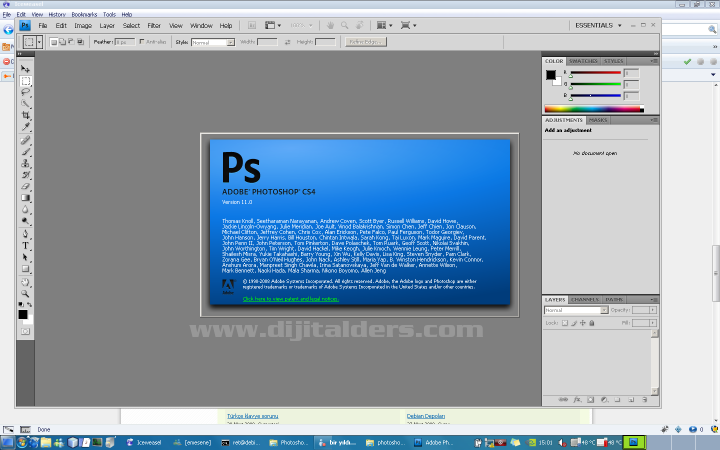The width and height of the screenshot is (720, 450).
Task: Switch to the MASKS tab
Action: [598, 120]
